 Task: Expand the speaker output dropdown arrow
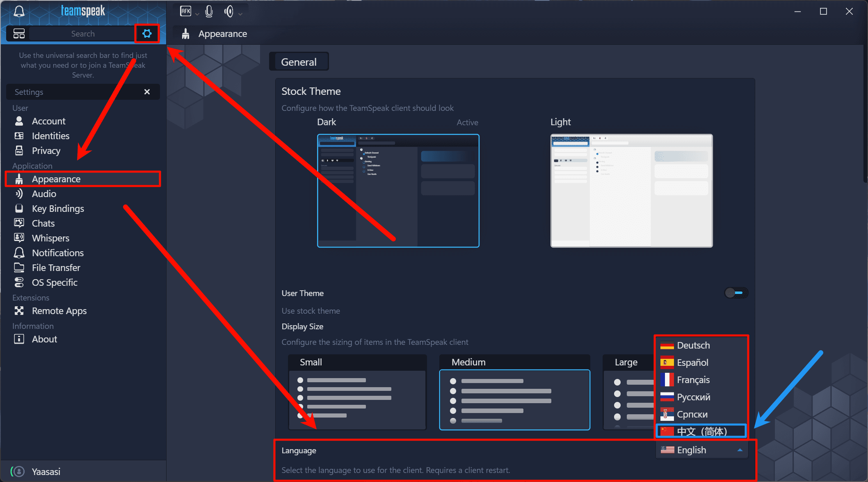point(240,14)
